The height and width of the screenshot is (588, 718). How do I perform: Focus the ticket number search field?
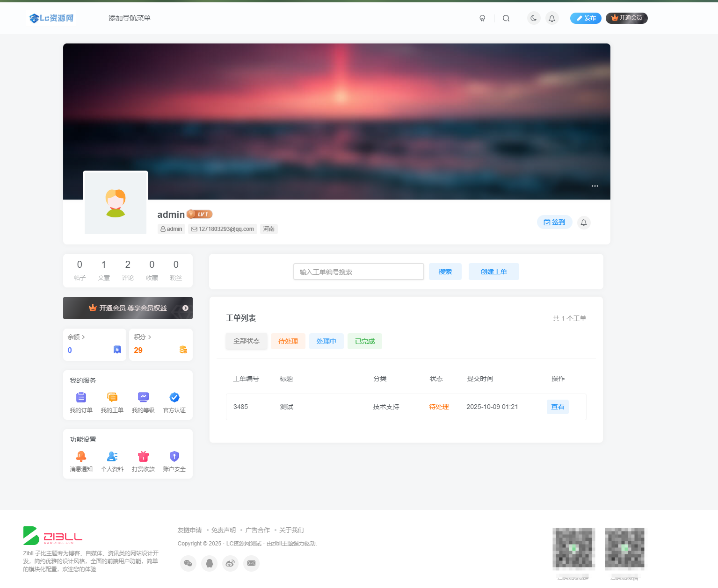[x=358, y=272]
